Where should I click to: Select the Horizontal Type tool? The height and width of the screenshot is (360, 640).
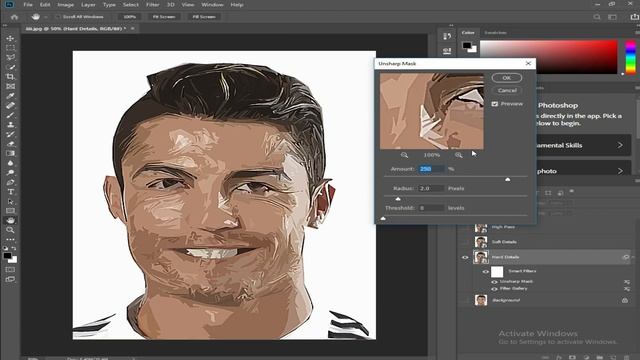click(x=10, y=192)
